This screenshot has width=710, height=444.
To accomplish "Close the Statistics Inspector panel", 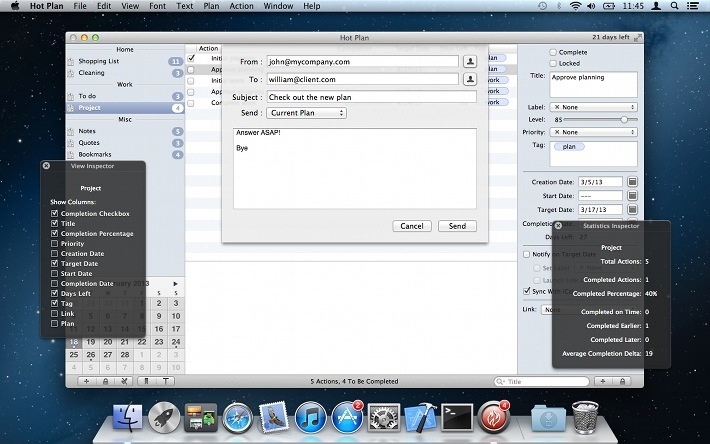I will click(558, 227).
